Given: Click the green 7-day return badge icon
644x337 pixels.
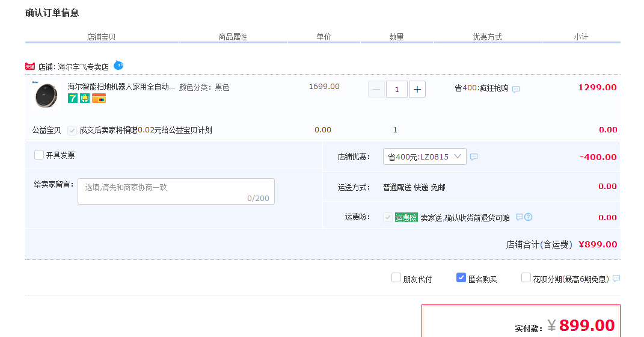Looking at the screenshot, I should pos(73,98).
